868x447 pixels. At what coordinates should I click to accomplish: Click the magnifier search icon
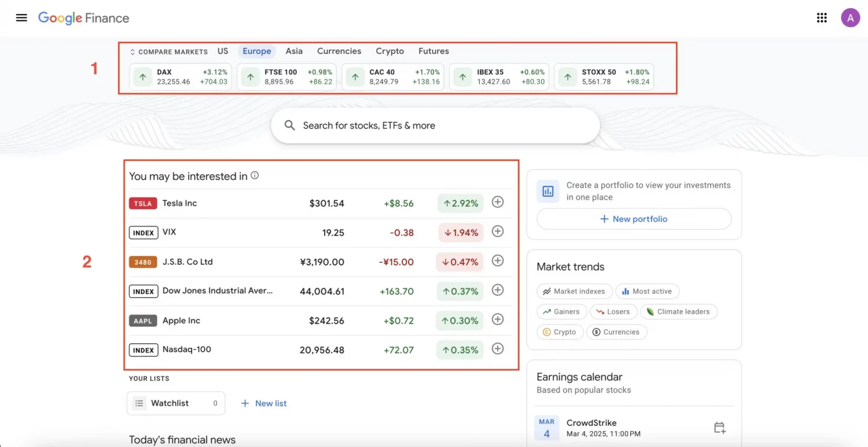coord(290,126)
